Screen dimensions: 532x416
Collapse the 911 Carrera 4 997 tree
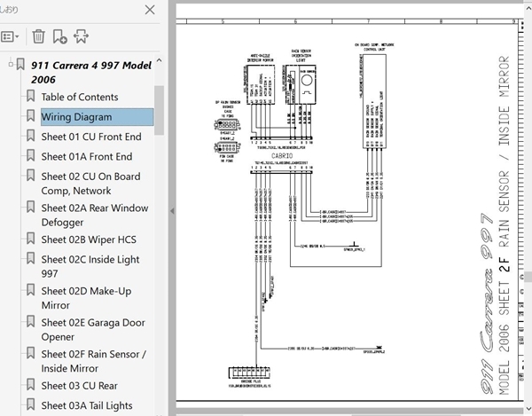point(11,64)
